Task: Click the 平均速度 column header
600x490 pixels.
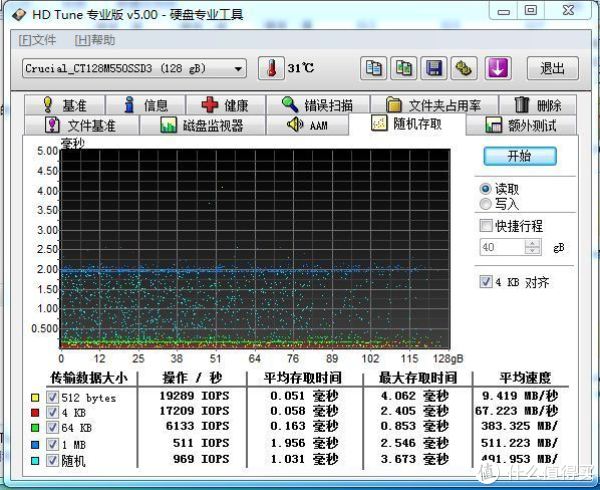Action: pos(525,378)
